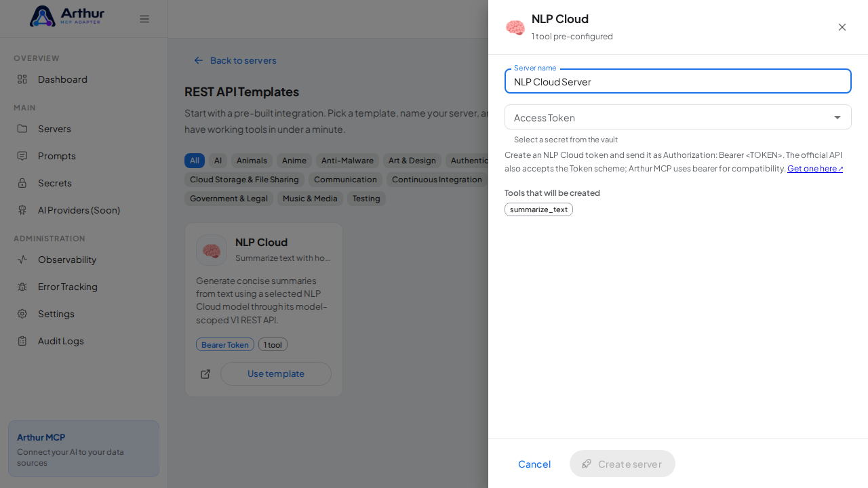Filter templates by Government & Legal
868x488 pixels.
[229, 199]
